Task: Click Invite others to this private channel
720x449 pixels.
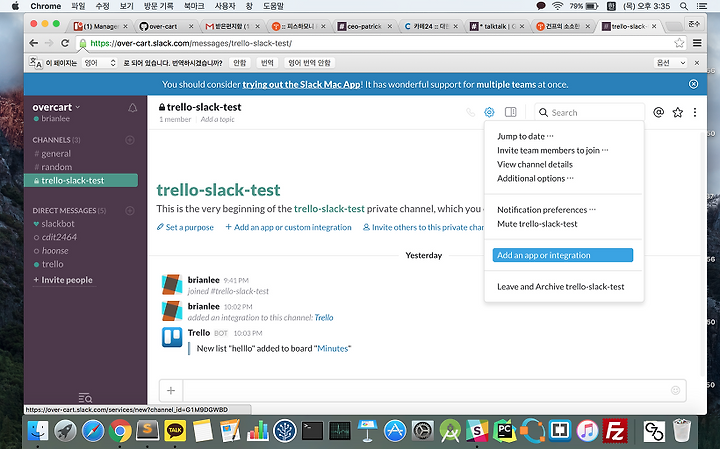Action: 423,227
